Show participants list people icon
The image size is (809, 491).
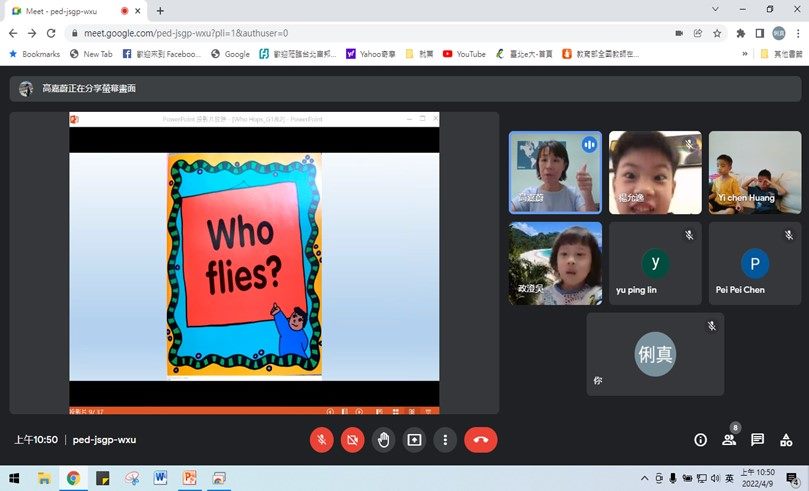(x=729, y=439)
